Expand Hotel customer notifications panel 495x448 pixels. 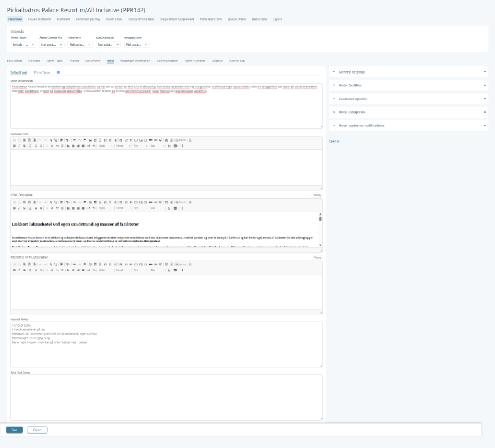click(408, 125)
